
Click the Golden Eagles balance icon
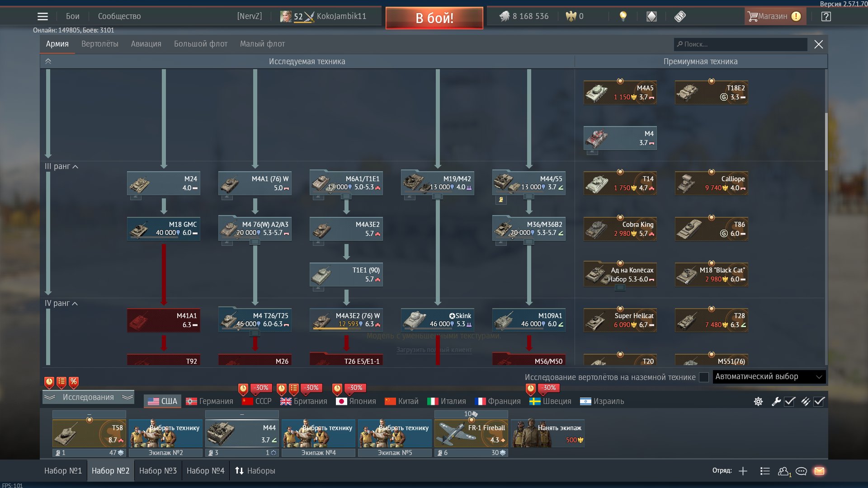(x=571, y=17)
